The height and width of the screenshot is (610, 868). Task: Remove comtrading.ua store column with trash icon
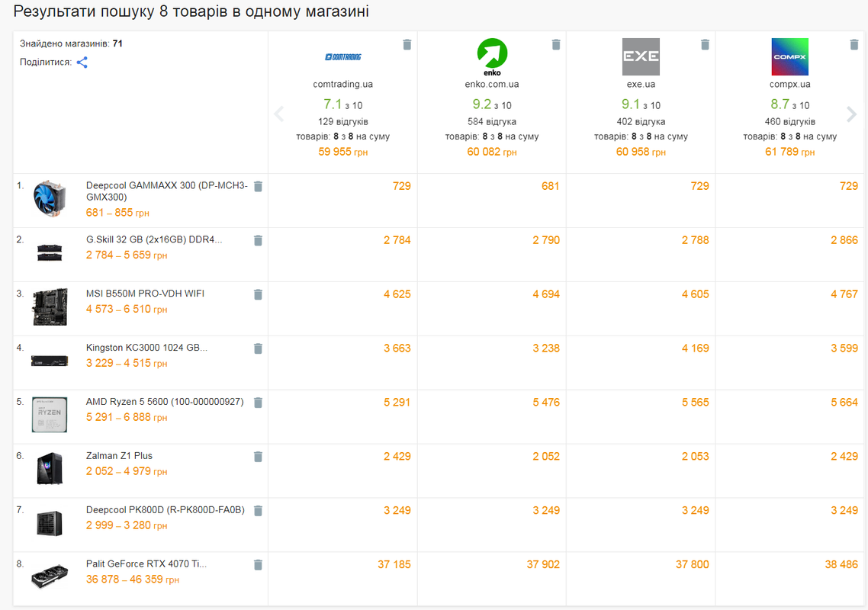pyautogui.click(x=407, y=44)
